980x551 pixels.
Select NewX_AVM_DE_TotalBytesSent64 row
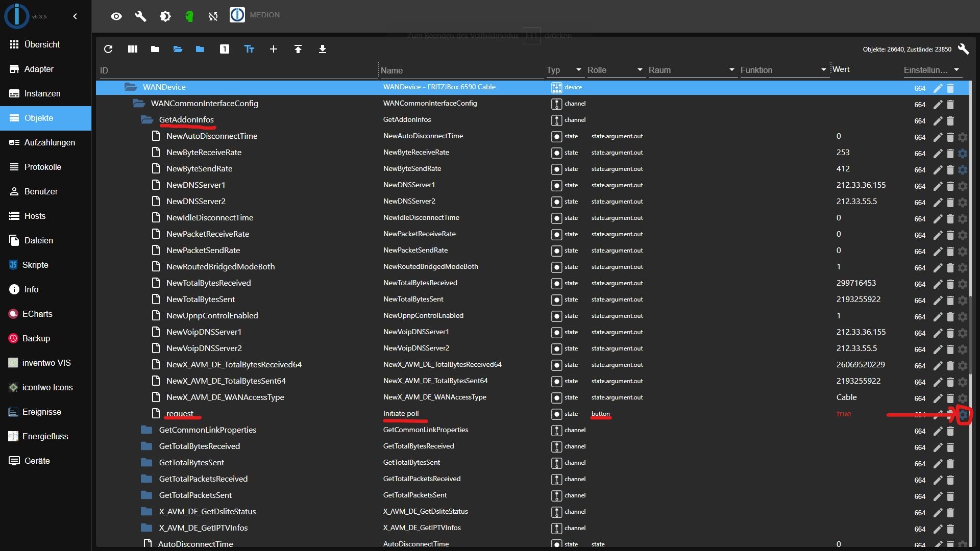pos(532,381)
